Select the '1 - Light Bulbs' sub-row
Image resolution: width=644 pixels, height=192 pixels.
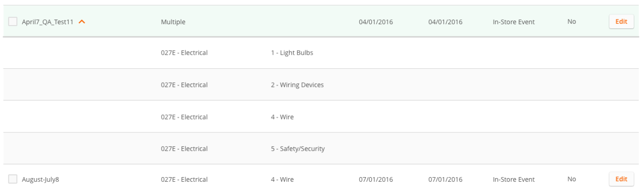(x=292, y=53)
